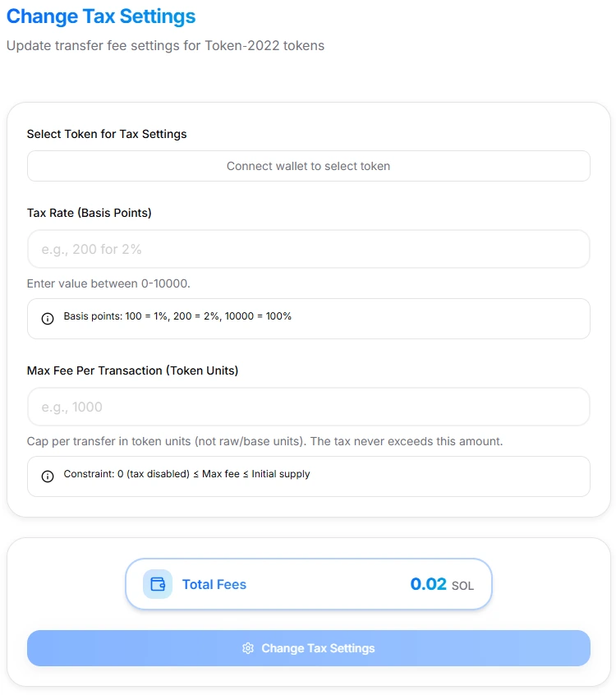Click the Tax Rate (Basis Points) label

click(90, 212)
